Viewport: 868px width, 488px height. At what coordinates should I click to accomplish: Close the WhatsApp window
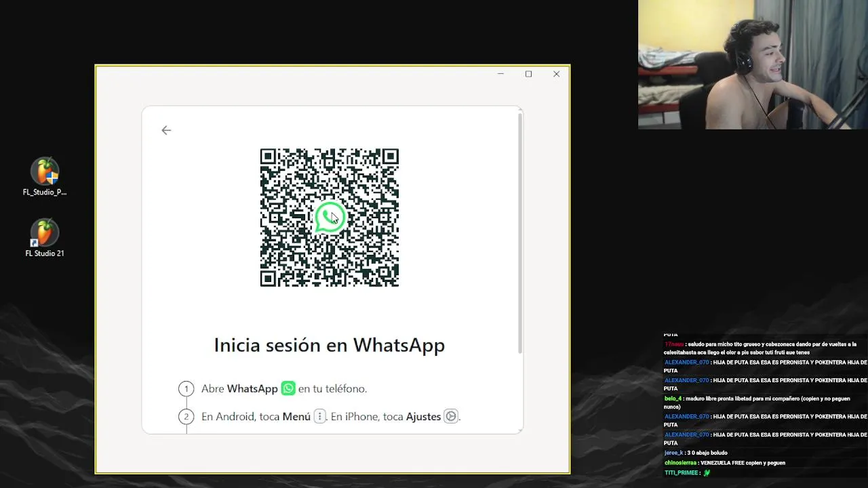tap(556, 74)
